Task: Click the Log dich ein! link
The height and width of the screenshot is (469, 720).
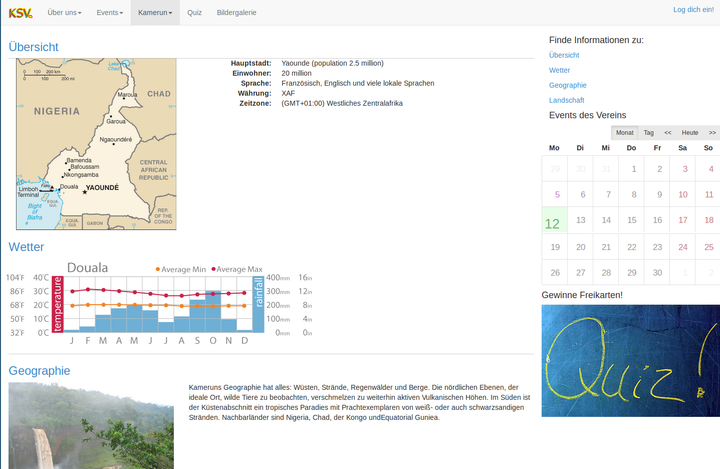Action: tap(693, 9)
